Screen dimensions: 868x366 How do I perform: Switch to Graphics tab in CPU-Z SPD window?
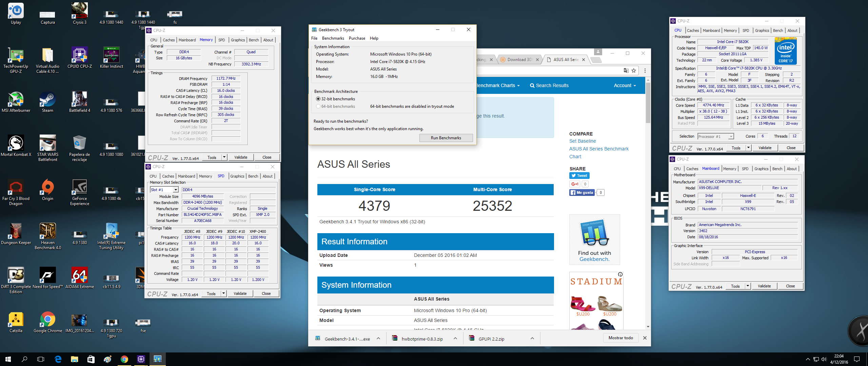pos(237,176)
